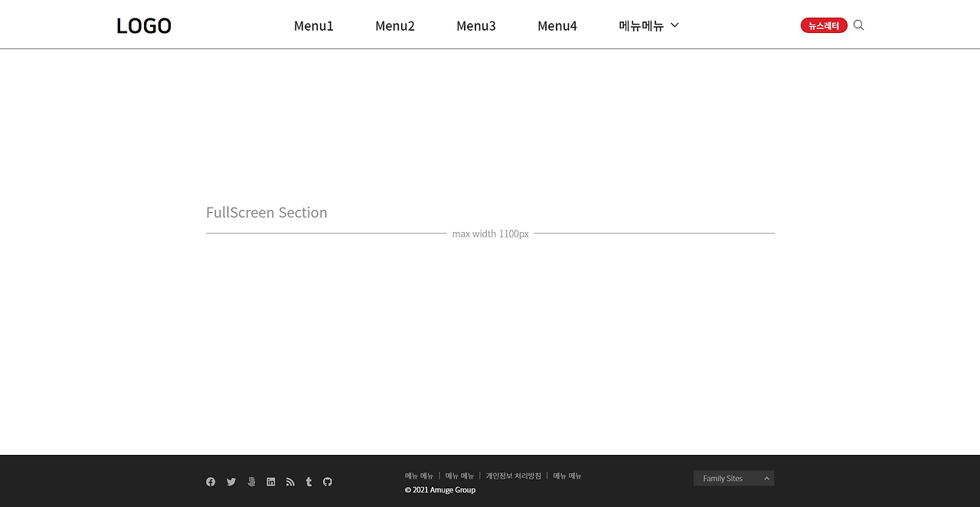Click the Tumblr icon
The height and width of the screenshot is (507, 980).
[309, 481]
